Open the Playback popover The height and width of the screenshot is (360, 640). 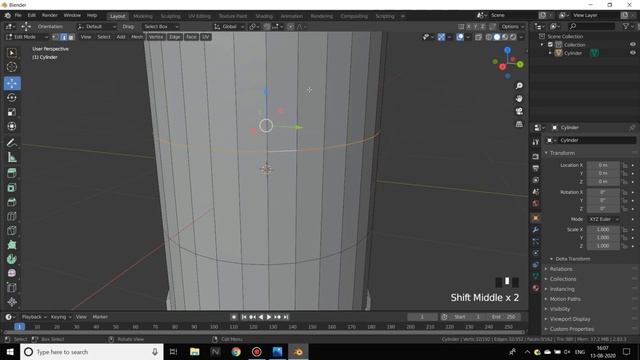tap(33, 317)
